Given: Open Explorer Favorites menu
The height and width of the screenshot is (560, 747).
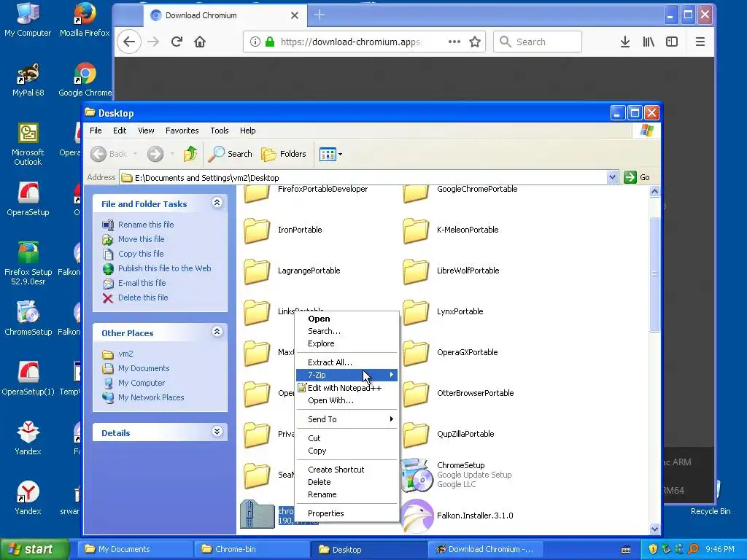Looking at the screenshot, I should (182, 131).
